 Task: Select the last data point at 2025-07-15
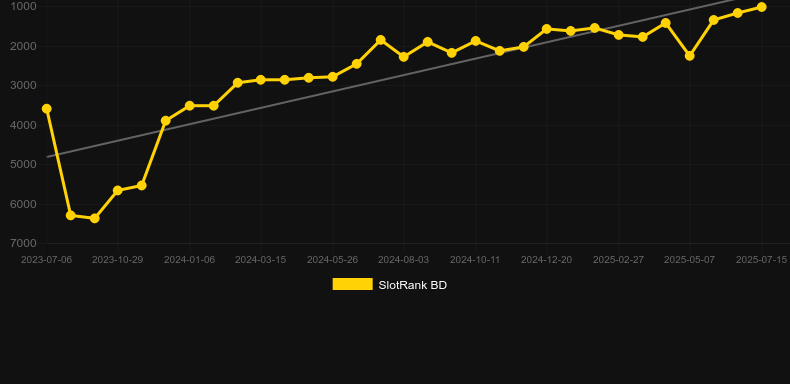[x=761, y=7]
